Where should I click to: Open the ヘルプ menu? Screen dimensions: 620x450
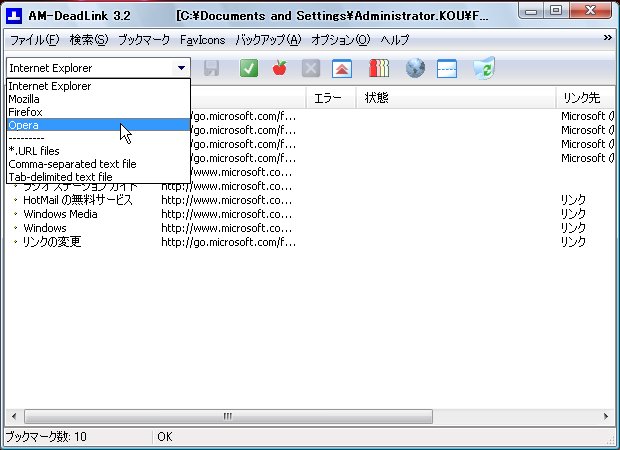point(395,40)
